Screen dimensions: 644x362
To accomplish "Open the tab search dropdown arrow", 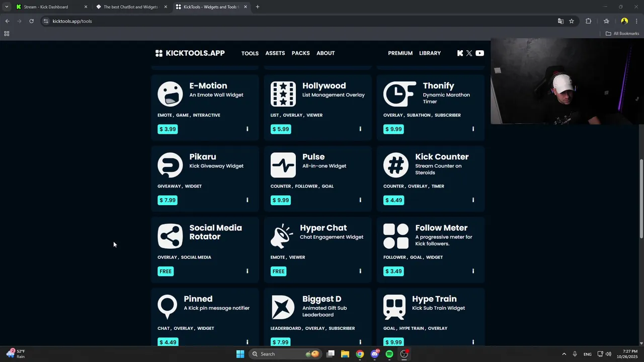I will click(7, 7).
